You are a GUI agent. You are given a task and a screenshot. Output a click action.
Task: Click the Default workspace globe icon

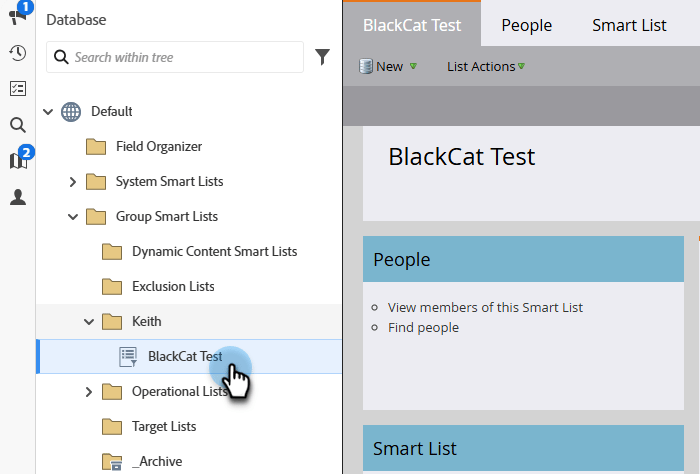[71, 112]
